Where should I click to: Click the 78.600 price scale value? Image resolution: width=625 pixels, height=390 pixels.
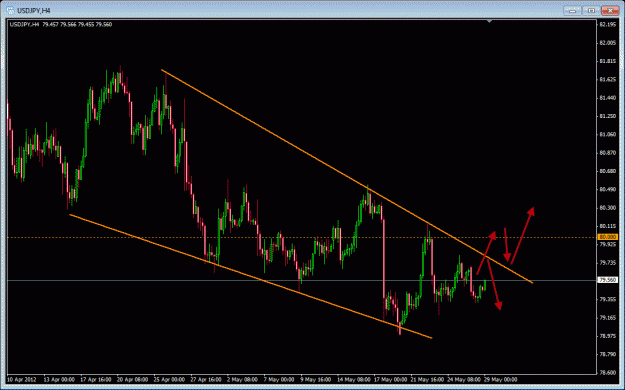608,372
